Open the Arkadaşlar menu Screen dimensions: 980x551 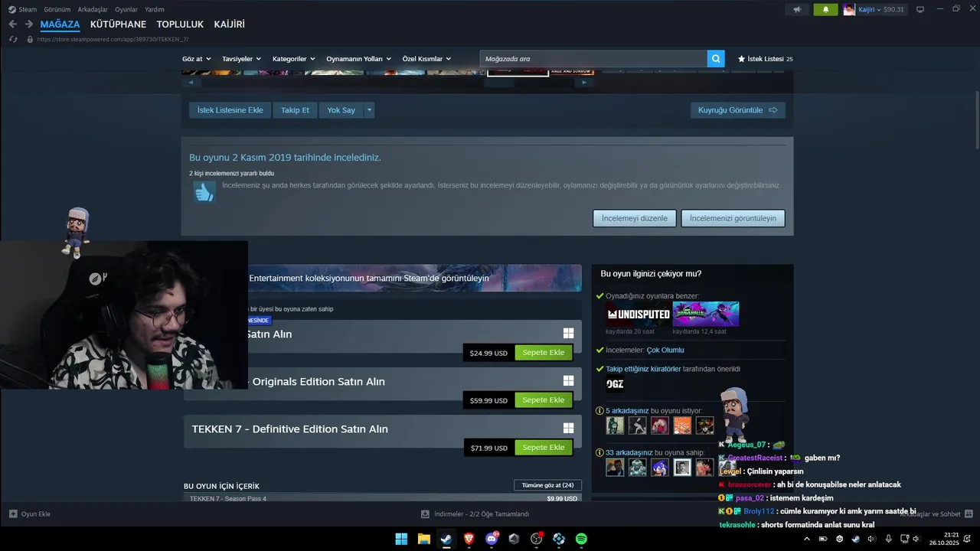(93, 9)
